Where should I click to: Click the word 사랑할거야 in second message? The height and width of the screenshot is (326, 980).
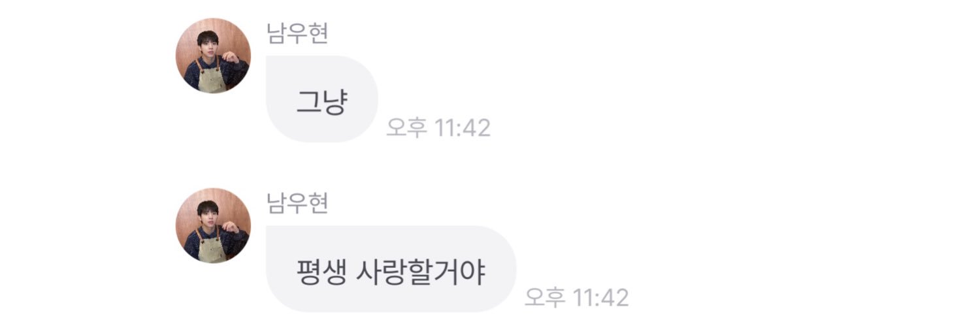(420, 273)
